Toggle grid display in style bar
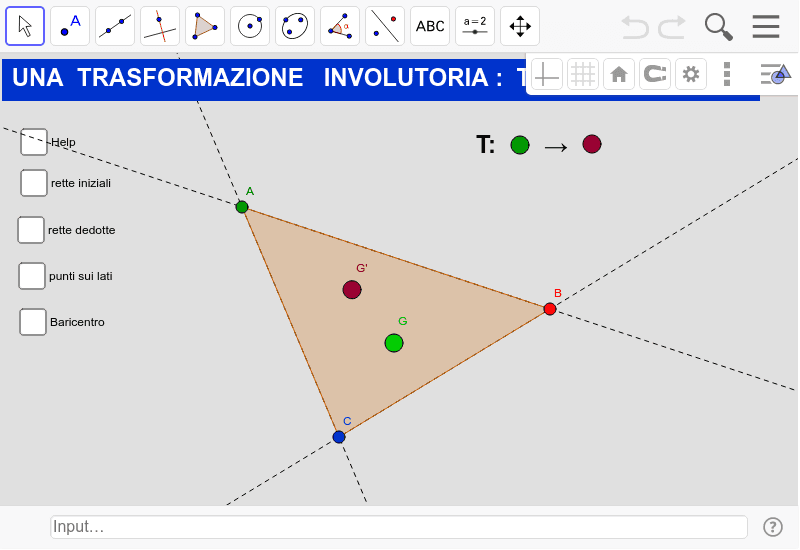The height and width of the screenshot is (550, 800). point(583,74)
